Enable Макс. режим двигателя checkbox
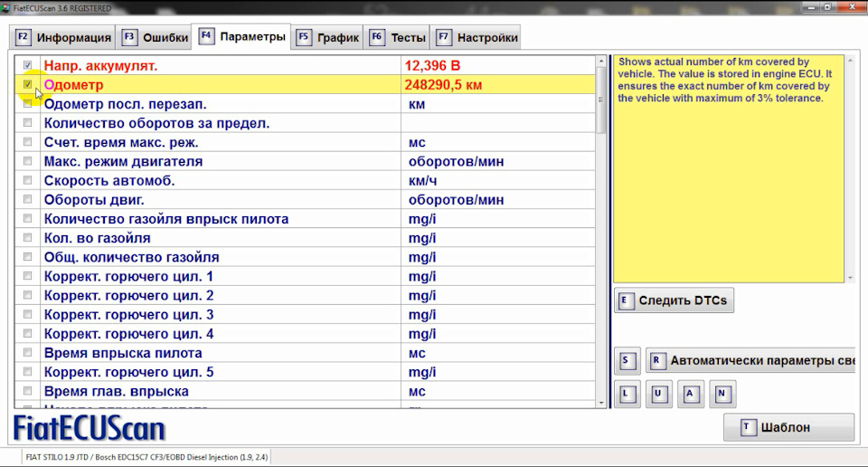 28,161
